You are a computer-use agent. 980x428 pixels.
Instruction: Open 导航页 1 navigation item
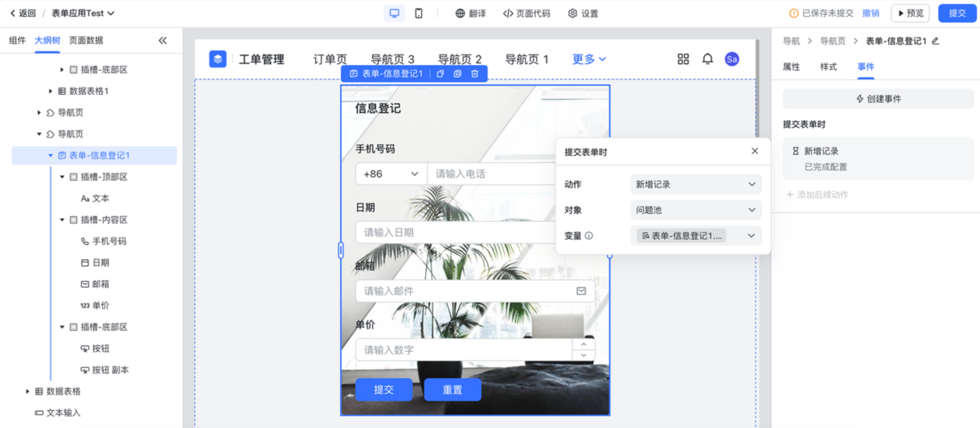pos(527,59)
